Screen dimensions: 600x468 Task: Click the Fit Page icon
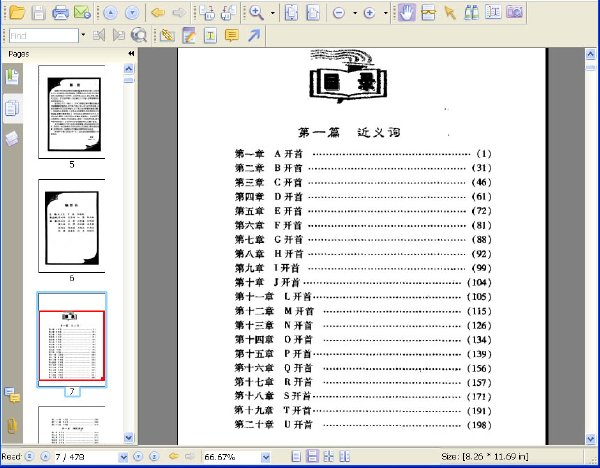pyautogui.click(x=292, y=13)
